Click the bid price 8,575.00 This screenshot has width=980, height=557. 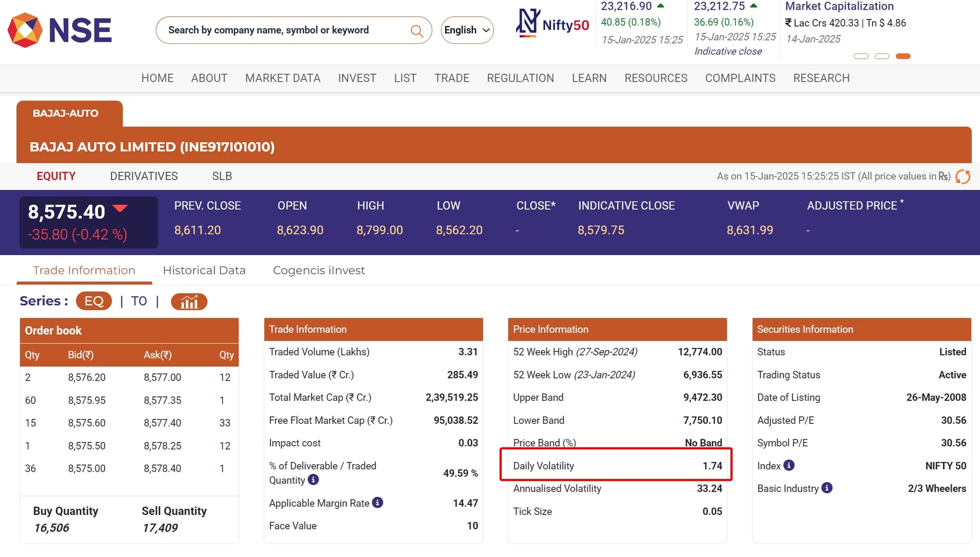[x=87, y=468]
